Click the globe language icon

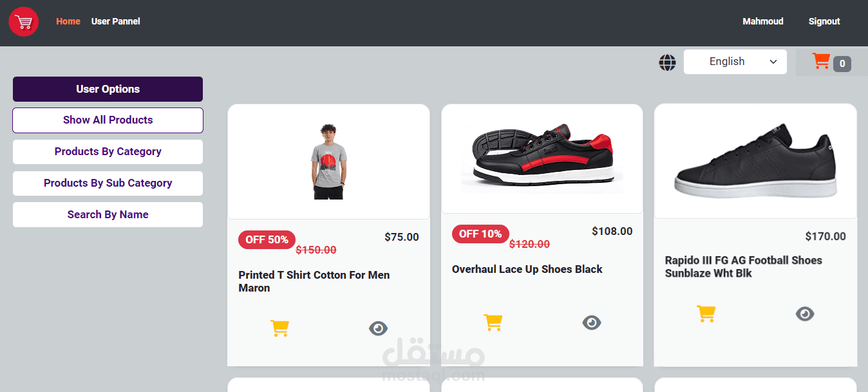point(667,62)
